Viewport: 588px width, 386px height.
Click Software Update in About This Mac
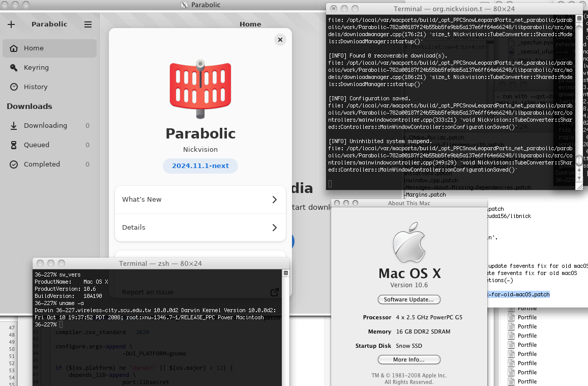pos(409,299)
